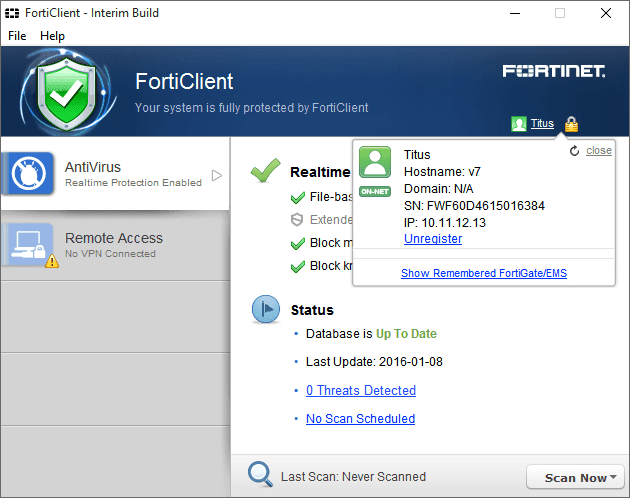Click the gold padlock icon in header

(571, 124)
